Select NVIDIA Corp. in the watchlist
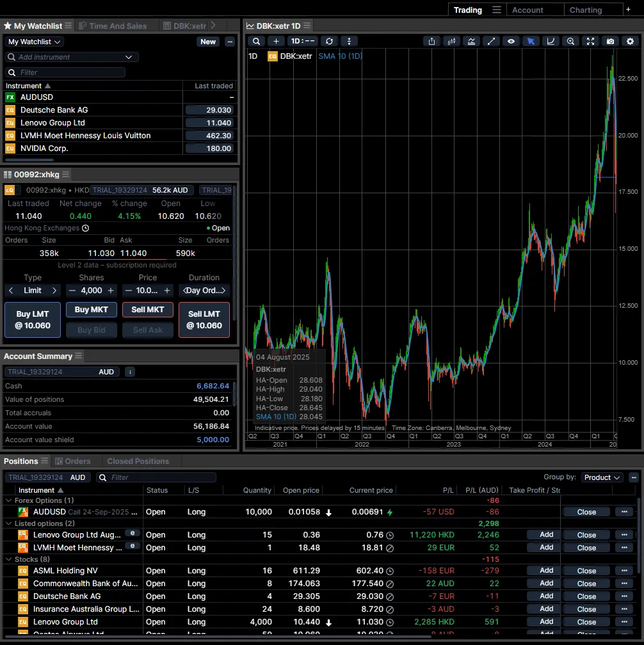This screenshot has width=644, height=645. pos(119,148)
